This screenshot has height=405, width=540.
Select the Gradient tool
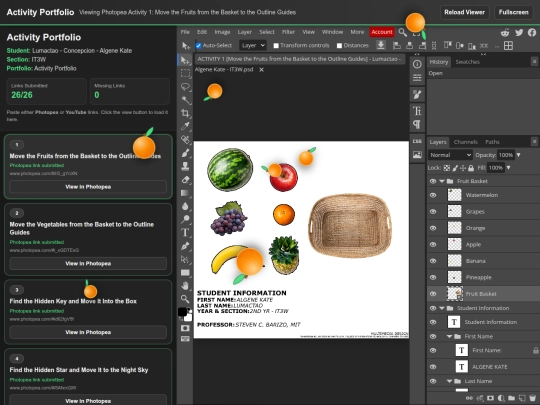coord(185,193)
